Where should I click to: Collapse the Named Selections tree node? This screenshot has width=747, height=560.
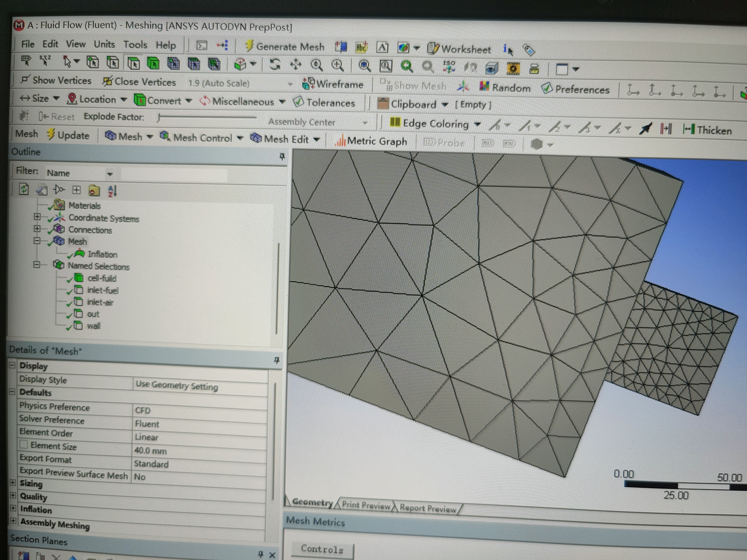pos(36,264)
